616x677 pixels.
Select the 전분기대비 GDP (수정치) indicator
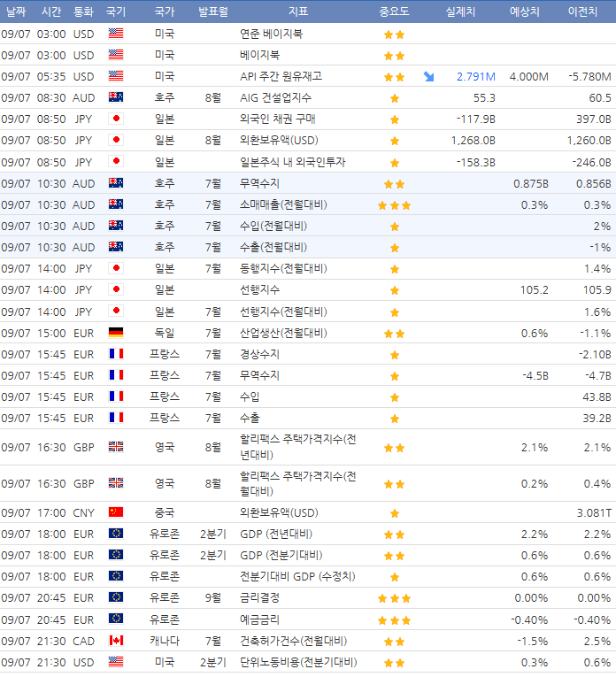pos(297,576)
